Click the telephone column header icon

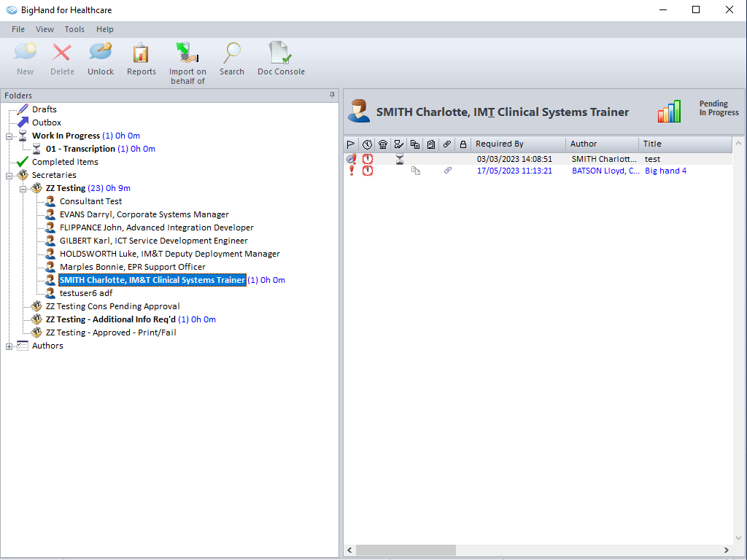click(383, 144)
